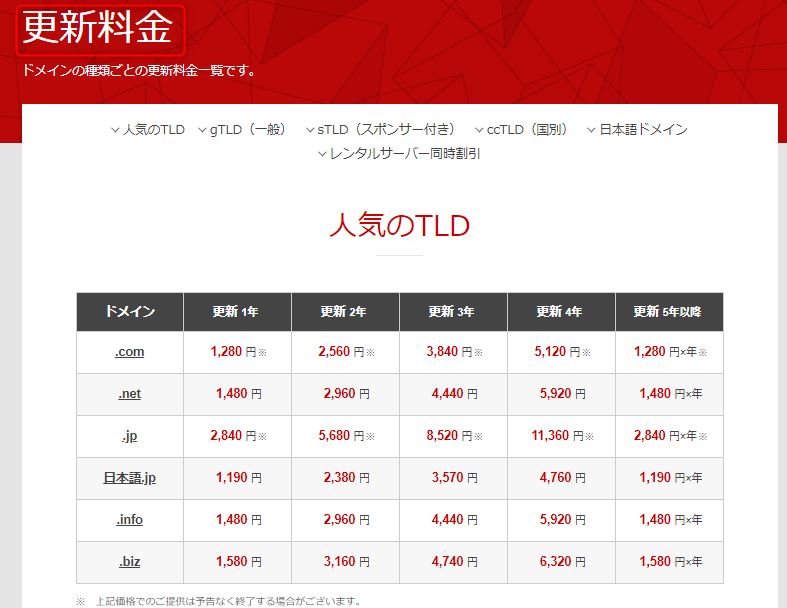
Task: Click the .jp domain link in the table
Action: (x=130, y=436)
